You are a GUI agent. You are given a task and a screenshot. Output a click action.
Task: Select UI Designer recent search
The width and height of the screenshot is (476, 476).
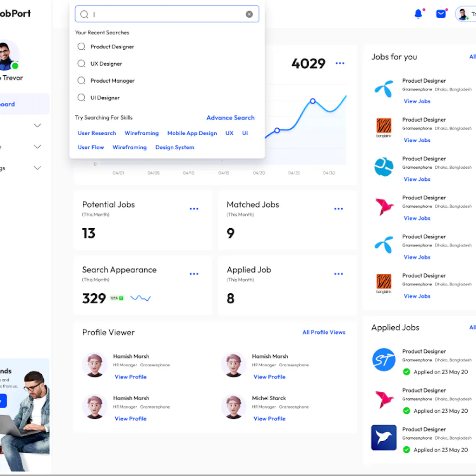point(105,98)
